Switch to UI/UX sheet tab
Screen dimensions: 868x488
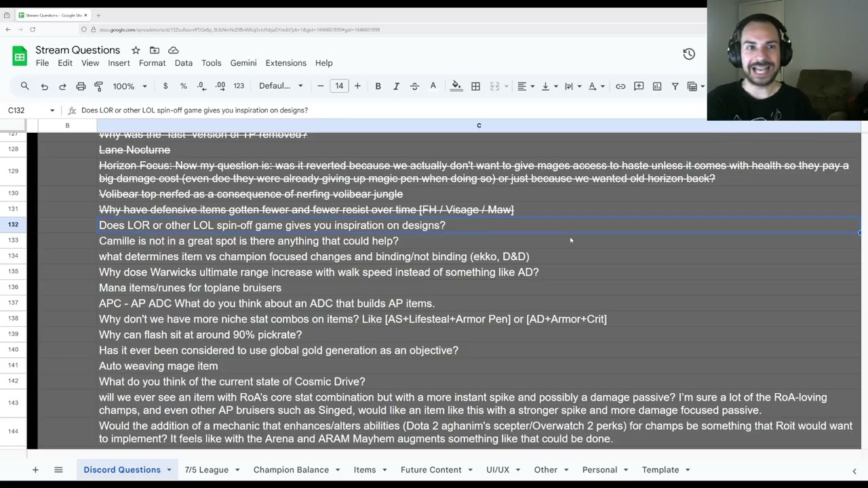click(498, 470)
